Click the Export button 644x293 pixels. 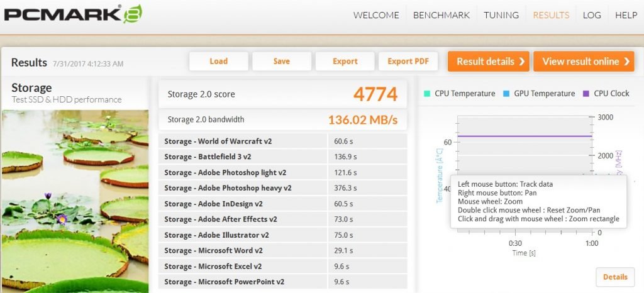[x=345, y=61]
